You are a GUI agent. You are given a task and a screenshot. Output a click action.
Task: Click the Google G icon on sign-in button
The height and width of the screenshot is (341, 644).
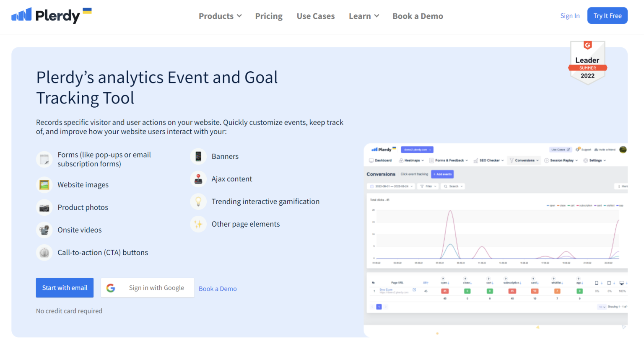point(110,288)
